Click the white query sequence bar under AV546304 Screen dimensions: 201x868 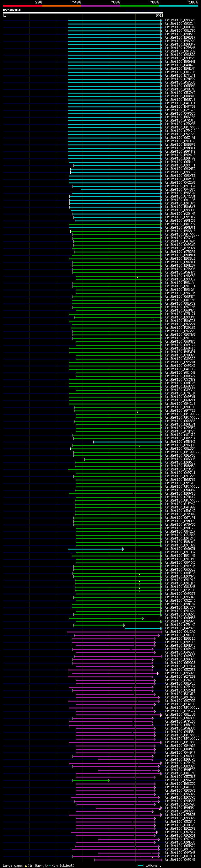point(83,13)
